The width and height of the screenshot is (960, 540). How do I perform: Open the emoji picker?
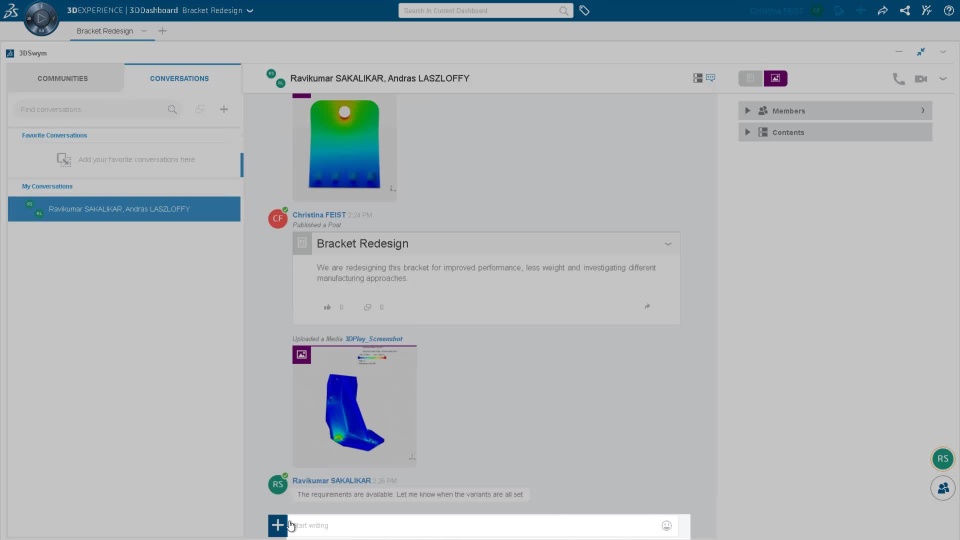point(667,525)
